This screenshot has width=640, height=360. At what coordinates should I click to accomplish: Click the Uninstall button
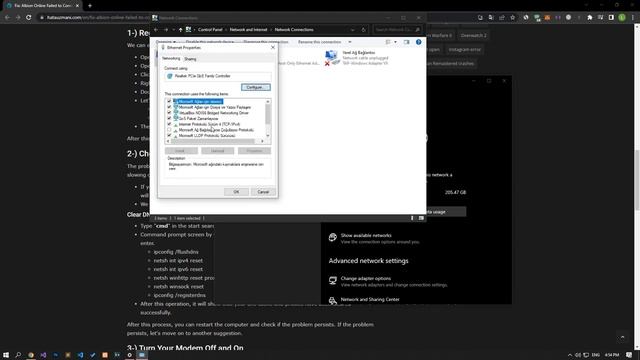218,151
